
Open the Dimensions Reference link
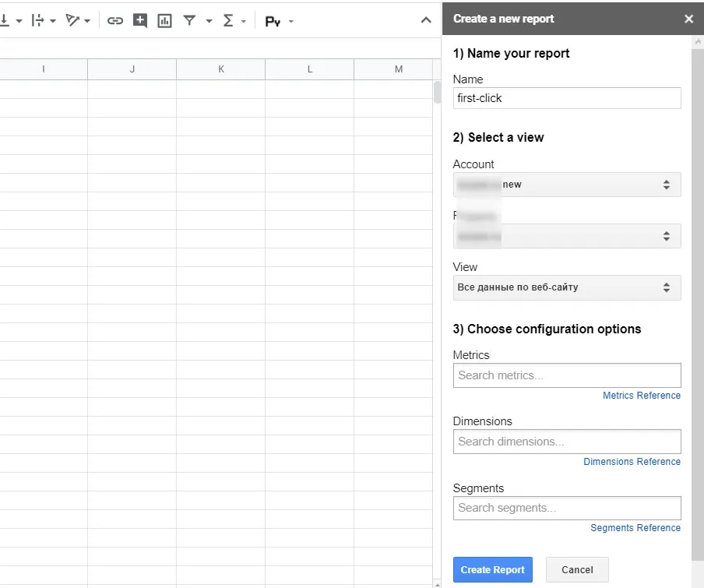click(632, 461)
